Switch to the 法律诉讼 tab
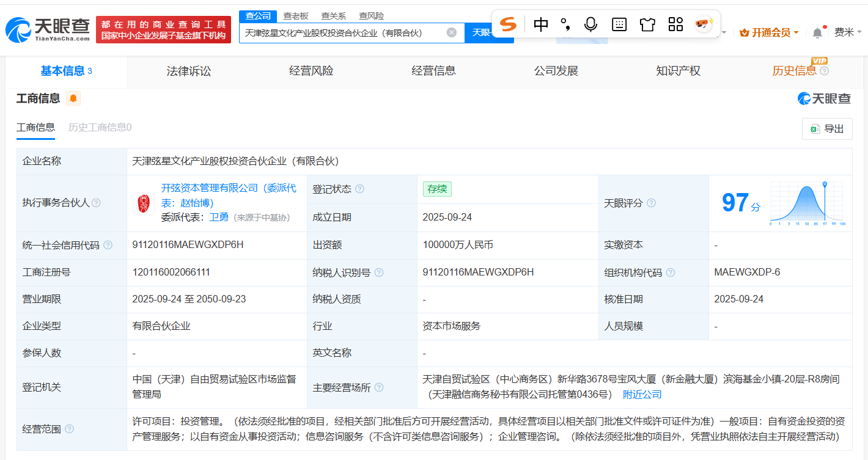The image size is (868, 460). pos(188,70)
